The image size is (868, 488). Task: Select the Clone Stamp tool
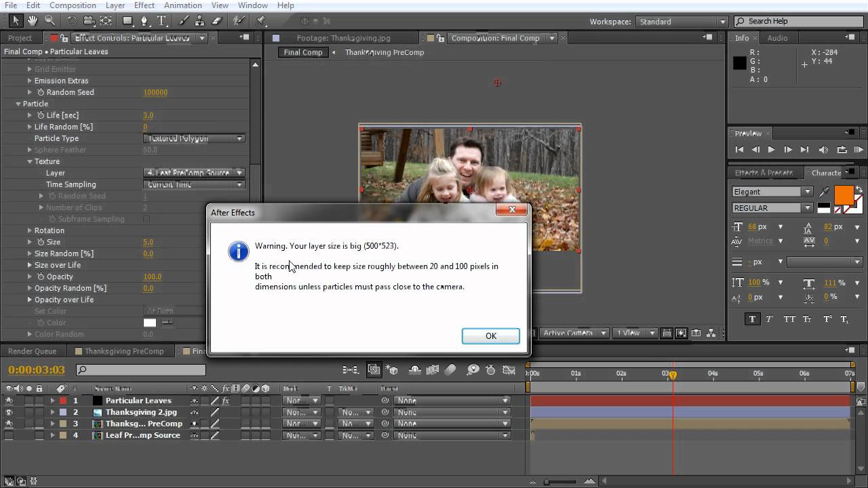(x=200, y=21)
